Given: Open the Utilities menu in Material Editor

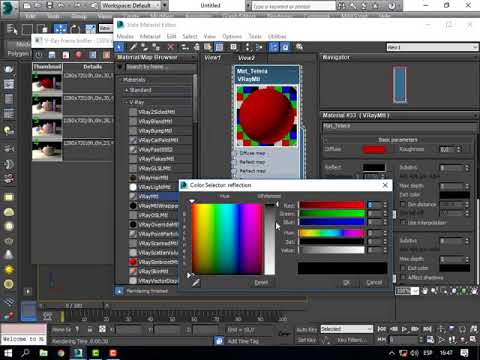Looking at the screenshot, I should [x=277, y=36].
